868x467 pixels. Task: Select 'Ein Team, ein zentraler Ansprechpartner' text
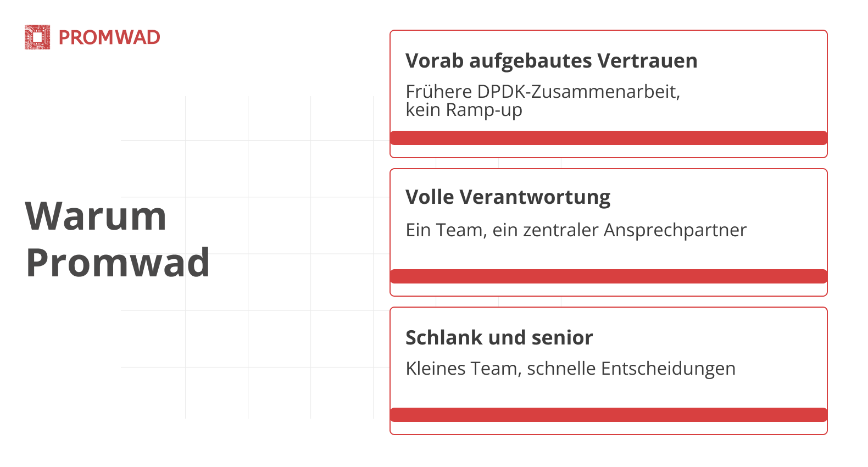pos(576,230)
